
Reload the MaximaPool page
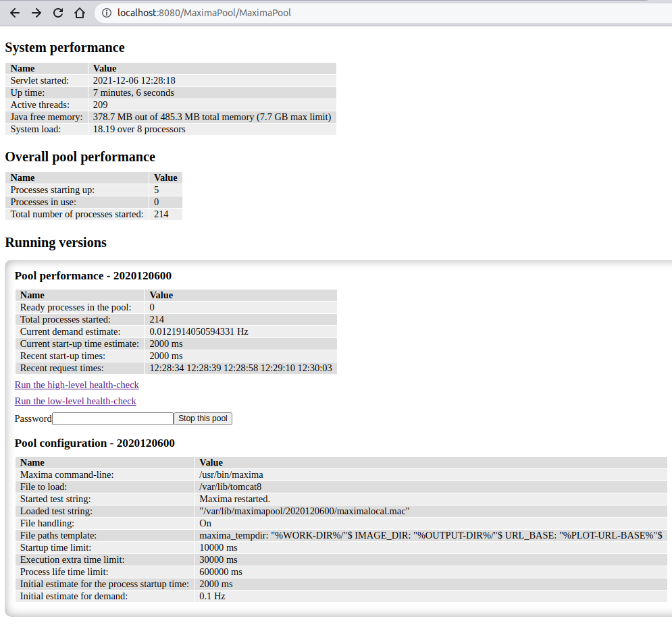click(x=57, y=12)
